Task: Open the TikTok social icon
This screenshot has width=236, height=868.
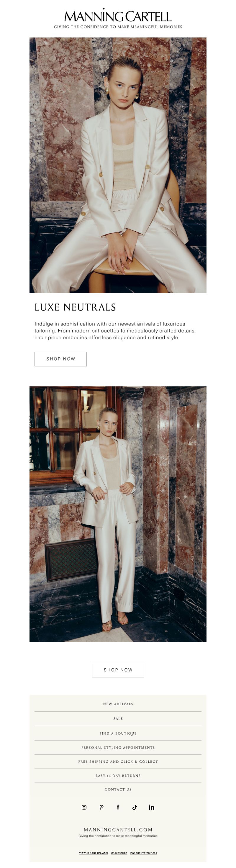Action: click(x=135, y=807)
